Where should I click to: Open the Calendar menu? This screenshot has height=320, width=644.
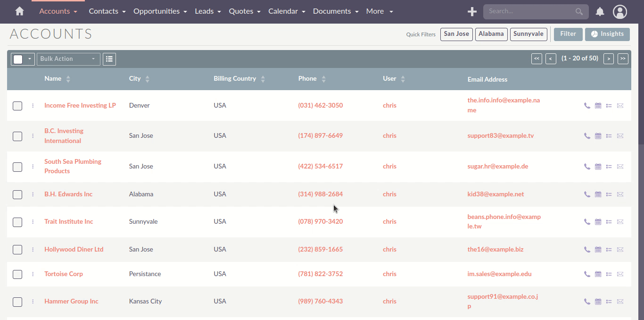287,11
